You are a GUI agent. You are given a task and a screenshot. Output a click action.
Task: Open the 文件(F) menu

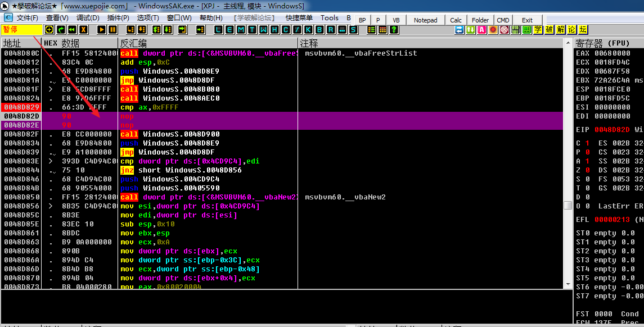(x=27, y=18)
